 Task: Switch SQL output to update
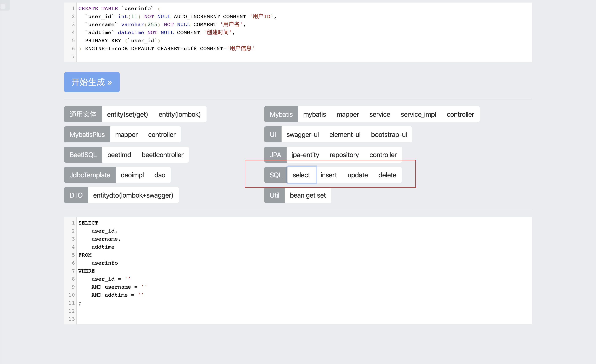coord(357,175)
